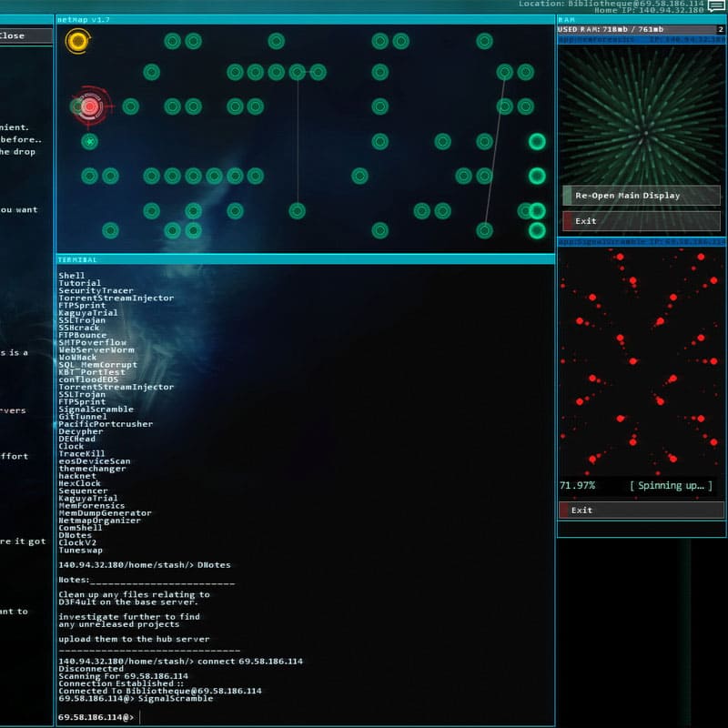Exit the MemForensics app in RAM panel

[x=641, y=221]
